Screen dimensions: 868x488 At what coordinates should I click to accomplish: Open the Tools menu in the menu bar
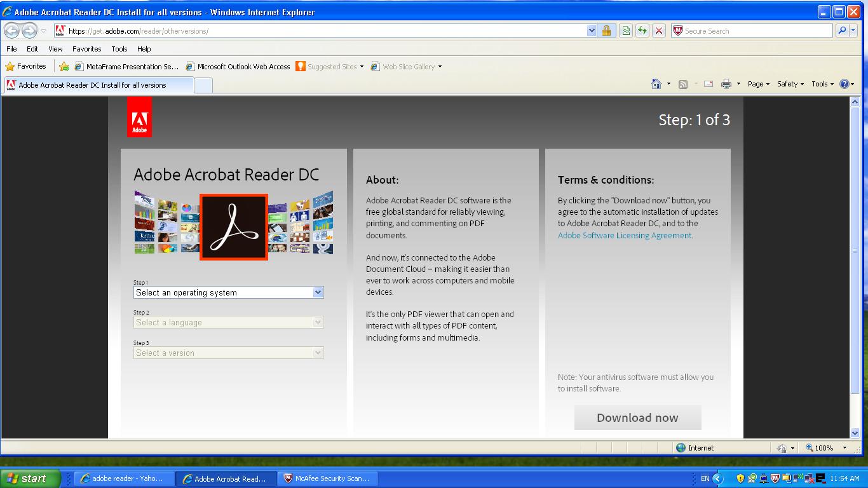(119, 49)
